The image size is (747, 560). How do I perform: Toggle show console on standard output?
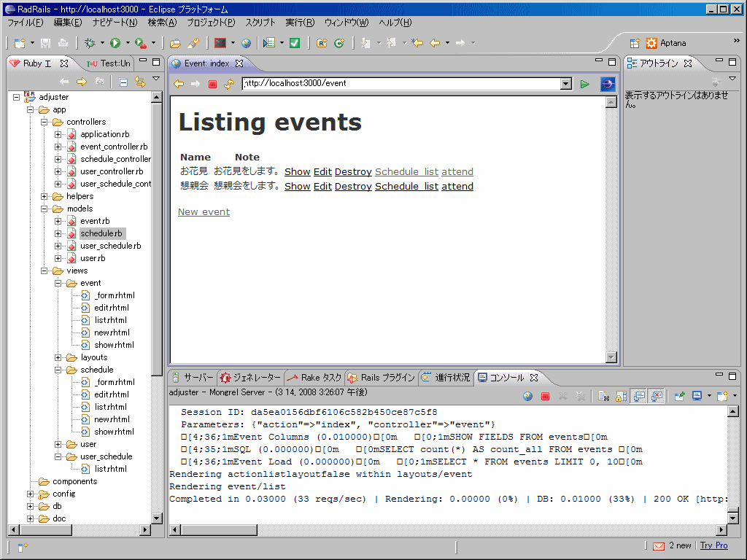pyautogui.click(x=639, y=396)
